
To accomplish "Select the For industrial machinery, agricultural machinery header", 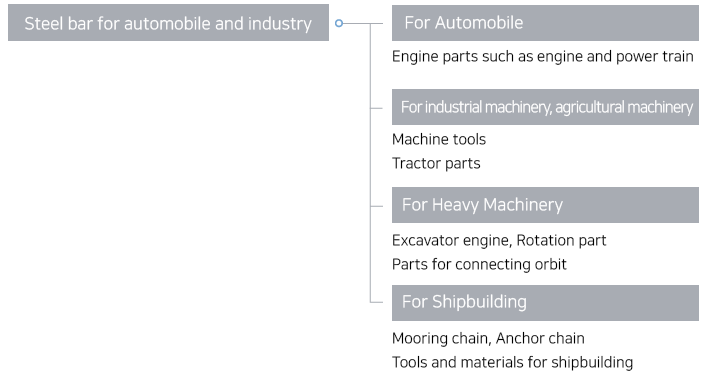I will 545,107.
